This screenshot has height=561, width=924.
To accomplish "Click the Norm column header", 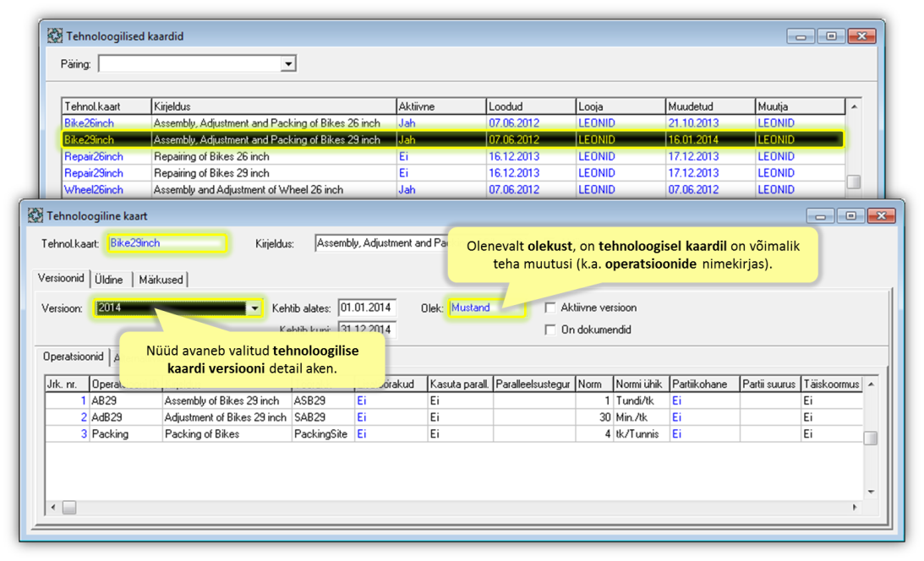I will coord(594,384).
